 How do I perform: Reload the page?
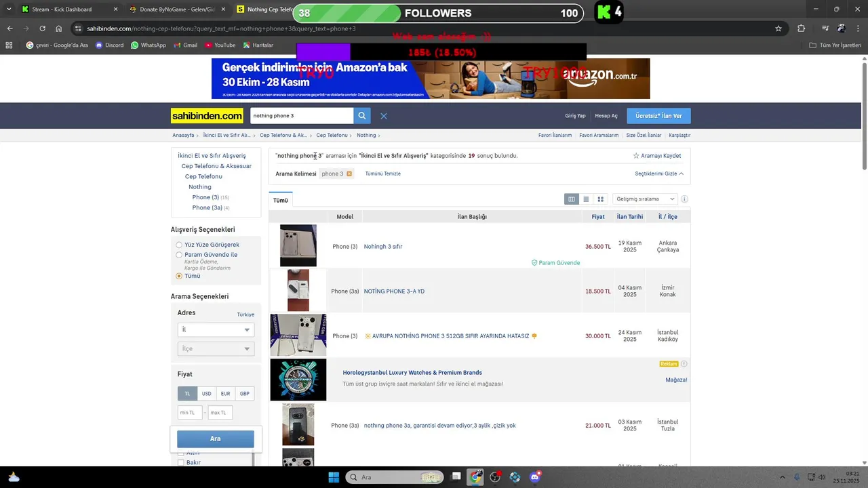[42, 28]
